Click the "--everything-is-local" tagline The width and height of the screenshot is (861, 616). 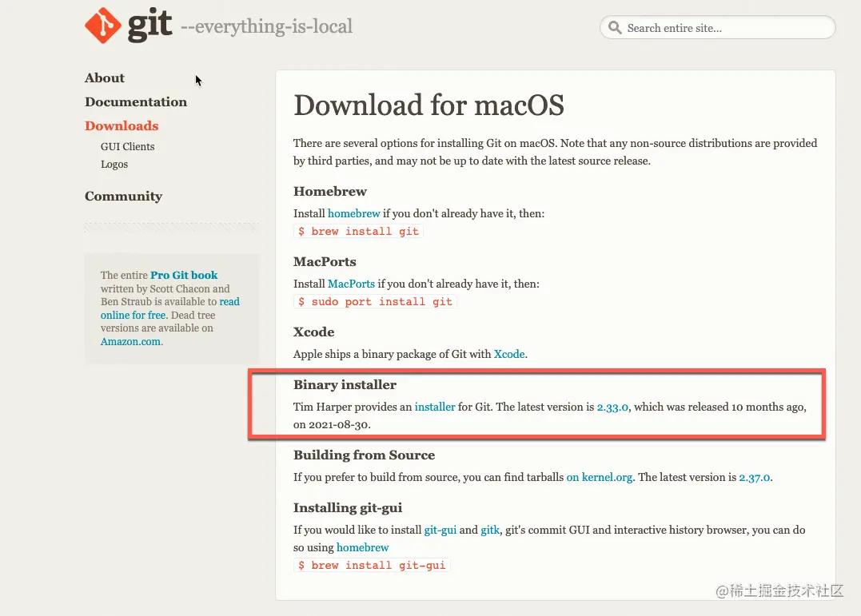(x=267, y=26)
